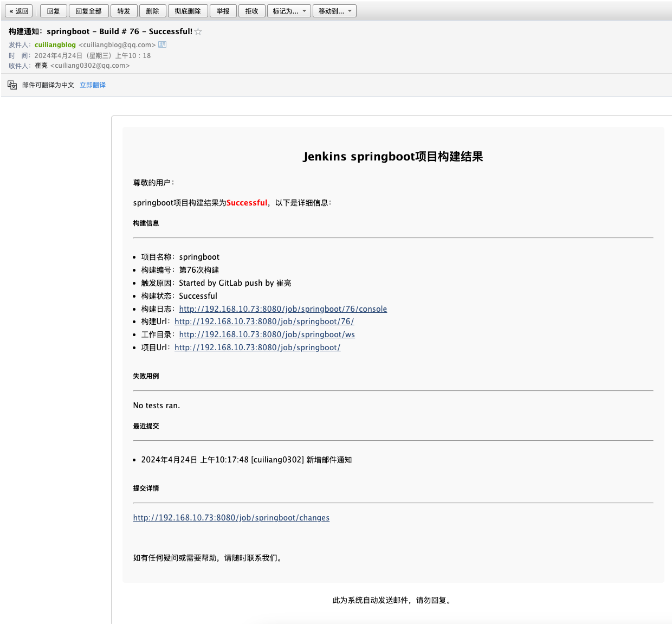Open sender contact card icon
672x624 pixels.
point(163,44)
